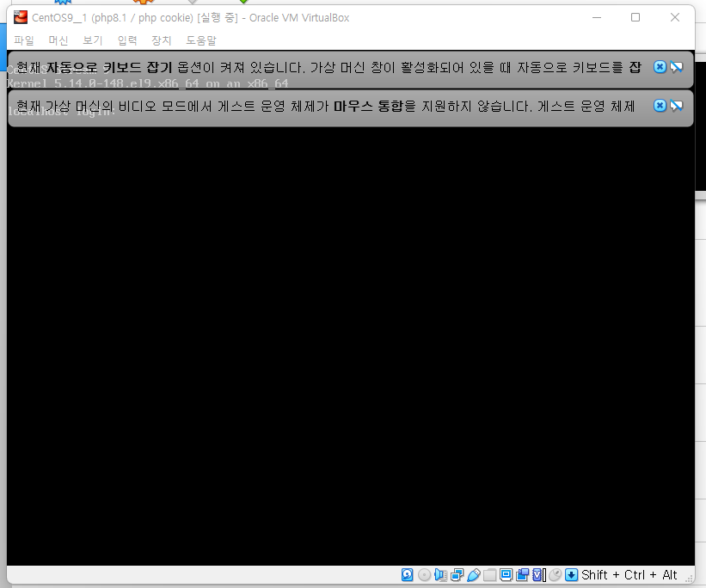Click the audio indicator icon in status bar
The height and width of the screenshot is (588, 706).
pos(441,575)
